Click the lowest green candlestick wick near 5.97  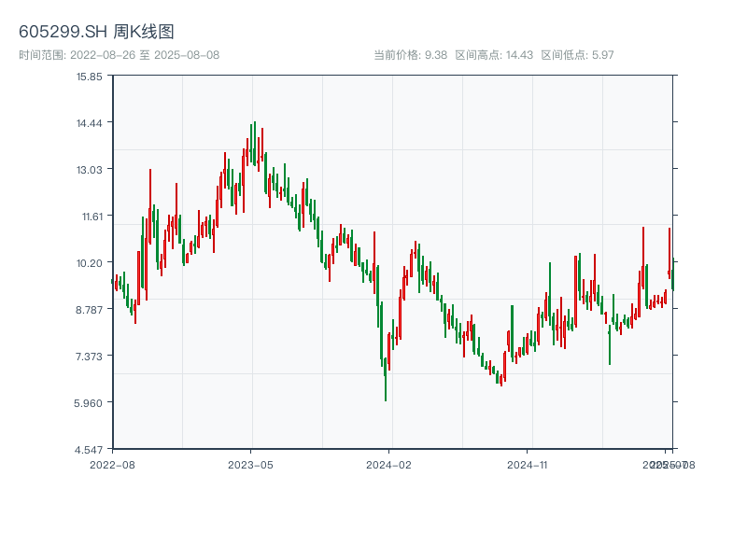coord(386,381)
